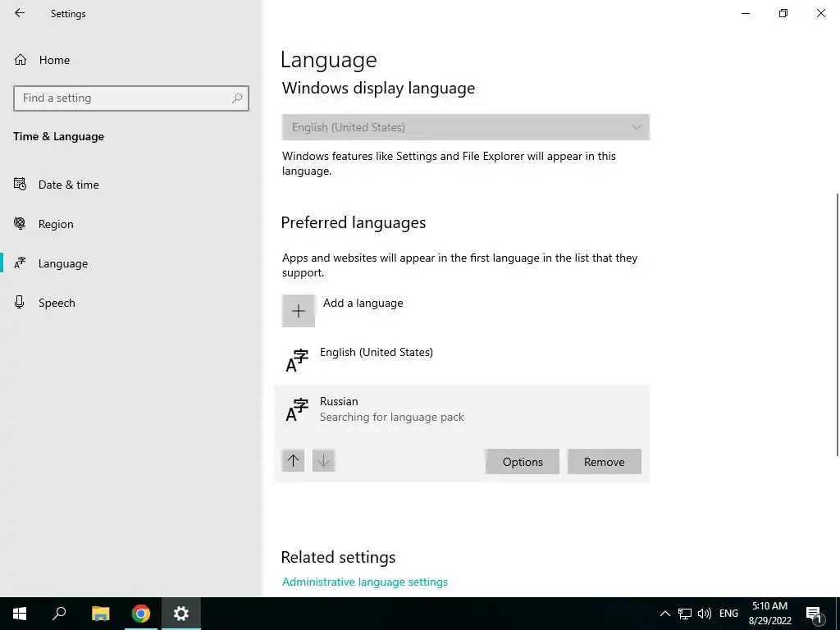
Task: Click the language glyph icon beside English (United States)
Action: click(297, 360)
